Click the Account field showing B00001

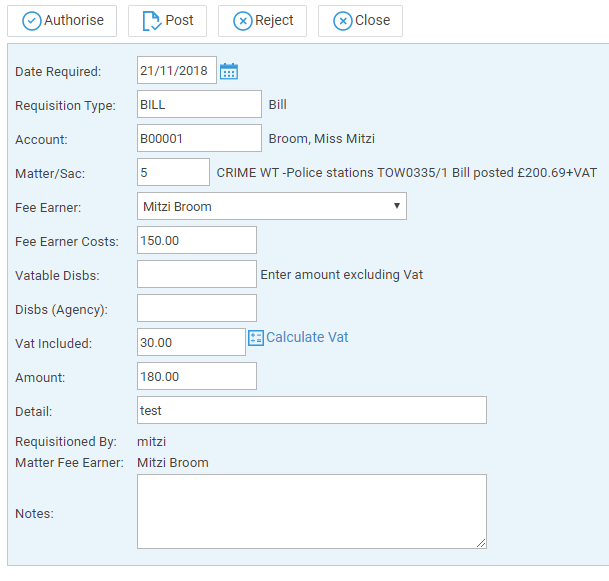[x=199, y=138]
